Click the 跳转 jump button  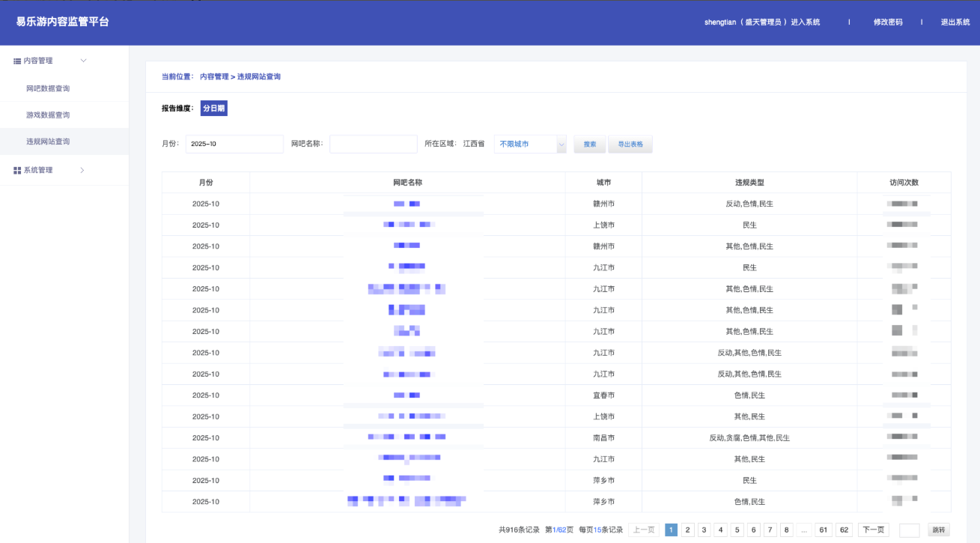click(939, 530)
